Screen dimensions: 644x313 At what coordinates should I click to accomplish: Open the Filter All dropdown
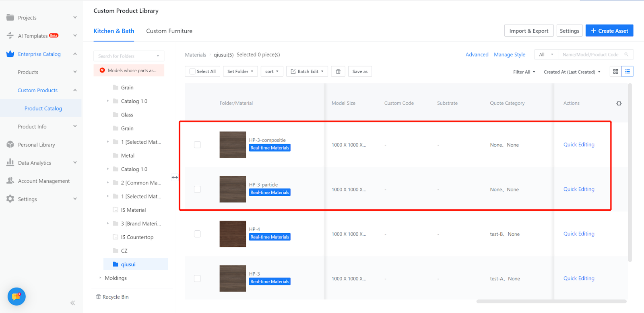[x=524, y=72]
